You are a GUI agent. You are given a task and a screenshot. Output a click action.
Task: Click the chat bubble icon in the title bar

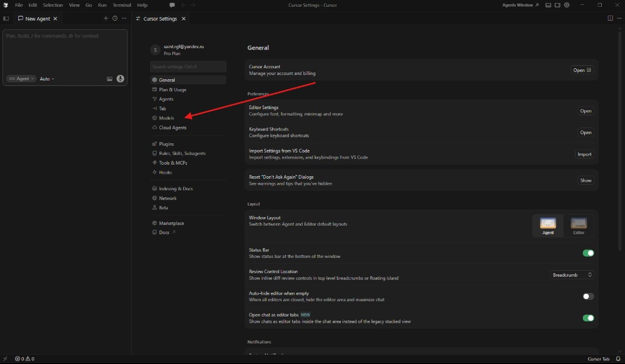(172, 5)
